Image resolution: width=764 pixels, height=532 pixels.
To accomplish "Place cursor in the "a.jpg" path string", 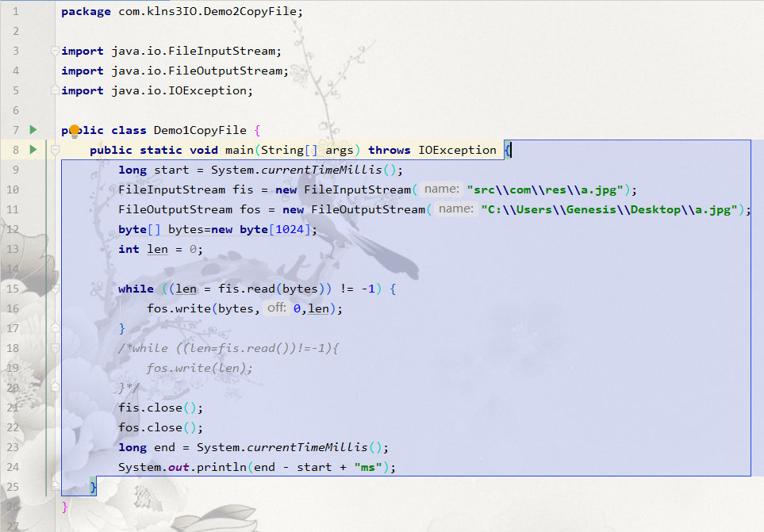I will (x=543, y=189).
